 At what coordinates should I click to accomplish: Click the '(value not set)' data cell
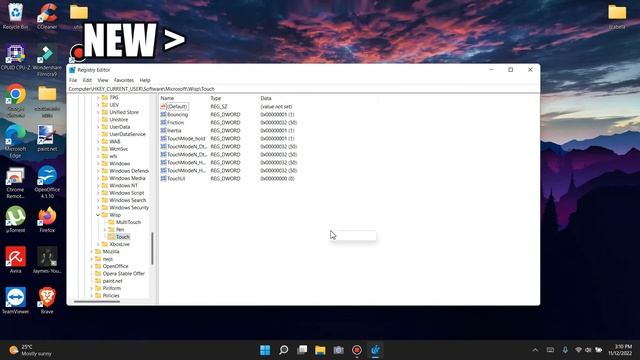[x=276, y=107]
